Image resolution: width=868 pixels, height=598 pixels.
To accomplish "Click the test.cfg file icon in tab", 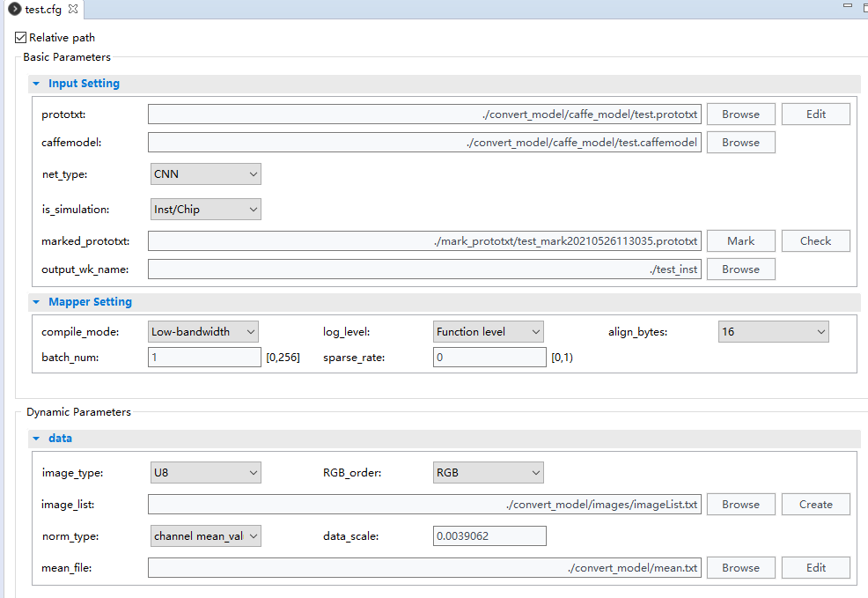I will click(x=14, y=9).
